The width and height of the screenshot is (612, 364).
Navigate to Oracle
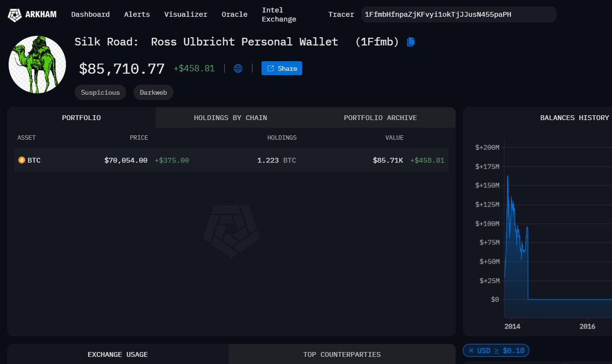tap(234, 14)
